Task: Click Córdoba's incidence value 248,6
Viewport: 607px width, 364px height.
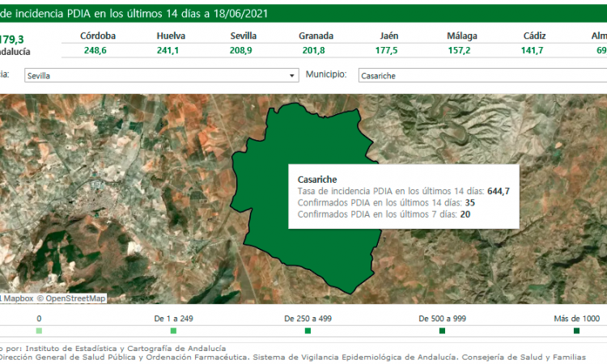Action: (x=98, y=50)
